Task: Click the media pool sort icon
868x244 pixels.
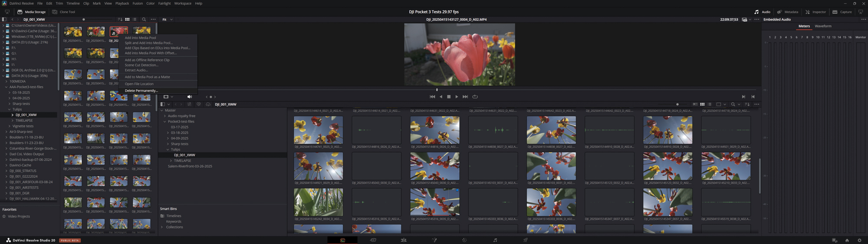Action: click(x=747, y=104)
